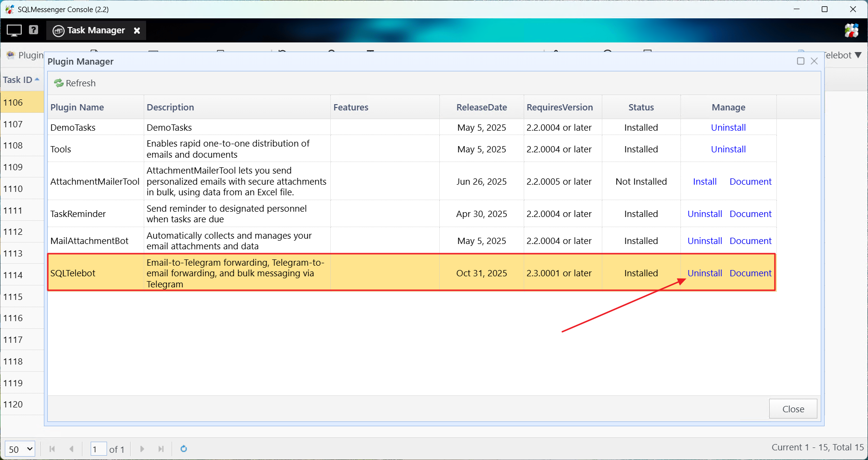Click the page number input field

(x=98, y=449)
